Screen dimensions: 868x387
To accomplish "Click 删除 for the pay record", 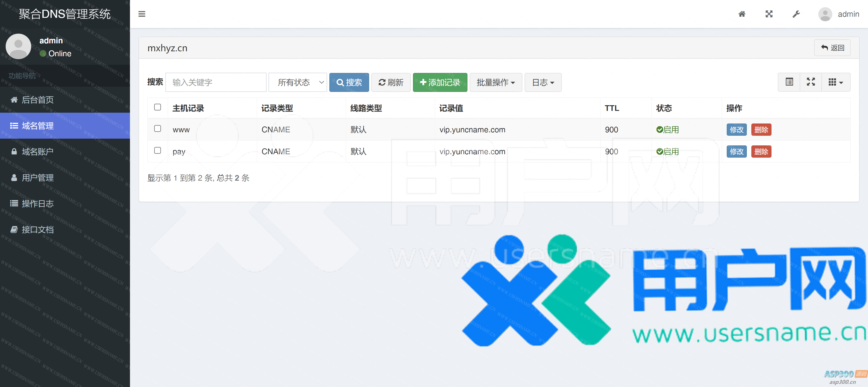I will 761,152.
